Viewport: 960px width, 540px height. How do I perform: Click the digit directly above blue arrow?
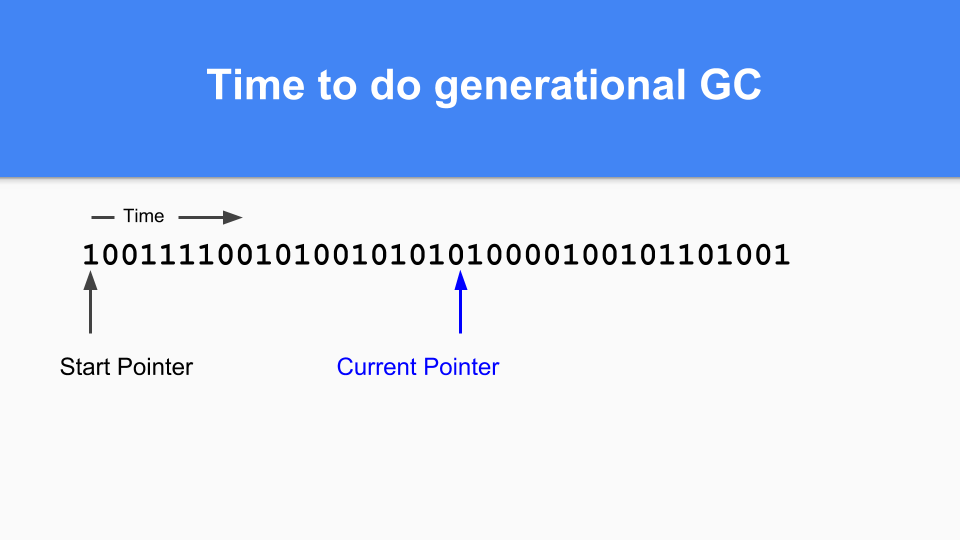(461, 255)
